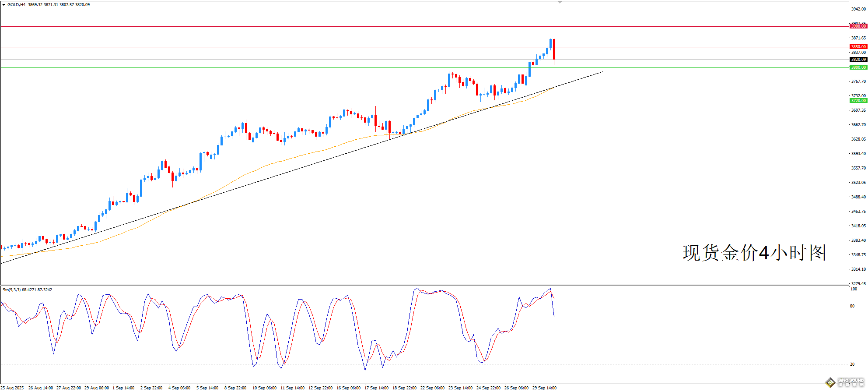Click the 现货金价4小时图 text label

click(x=754, y=253)
